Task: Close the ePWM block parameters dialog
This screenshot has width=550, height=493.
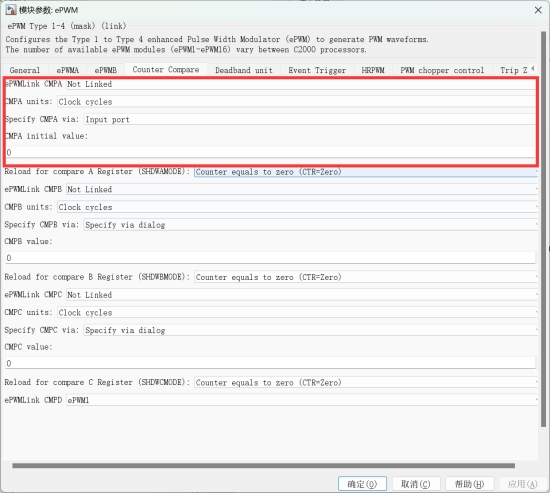Action: point(538,10)
